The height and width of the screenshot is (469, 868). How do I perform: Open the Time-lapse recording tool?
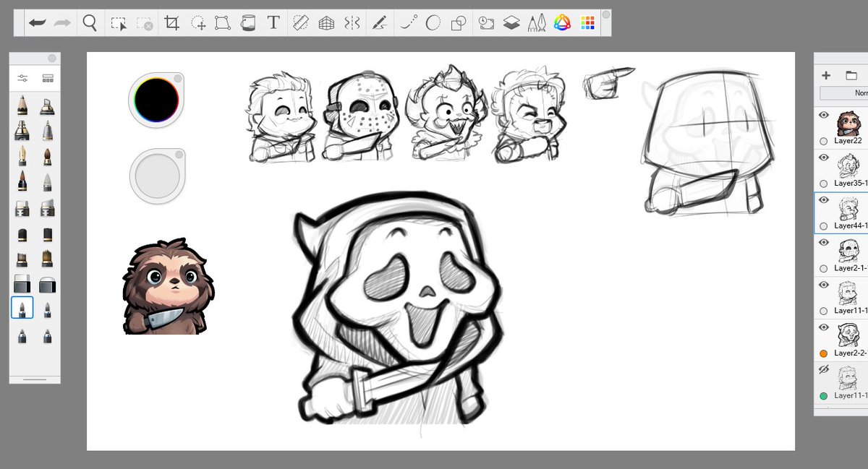click(x=486, y=23)
